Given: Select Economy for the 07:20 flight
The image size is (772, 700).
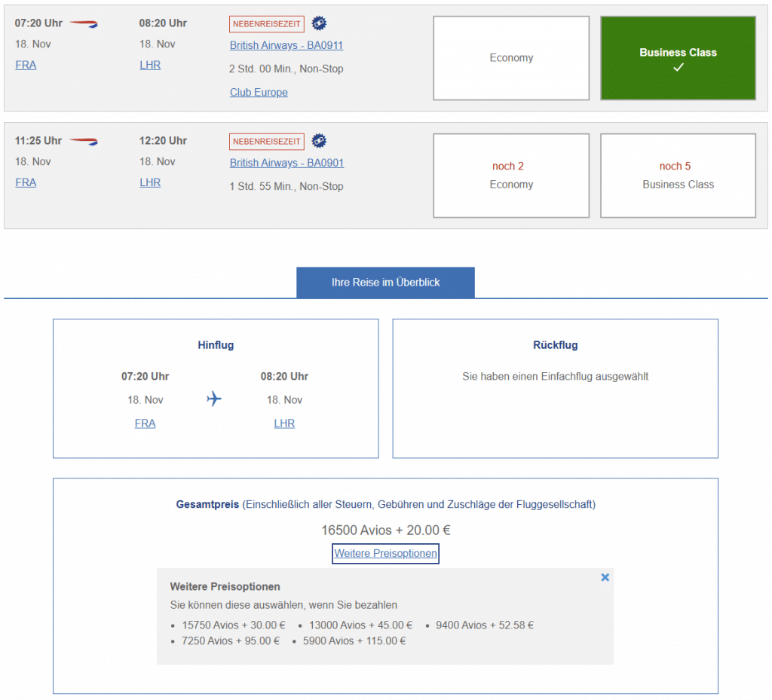Looking at the screenshot, I should pyautogui.click(x=511, y=58).
